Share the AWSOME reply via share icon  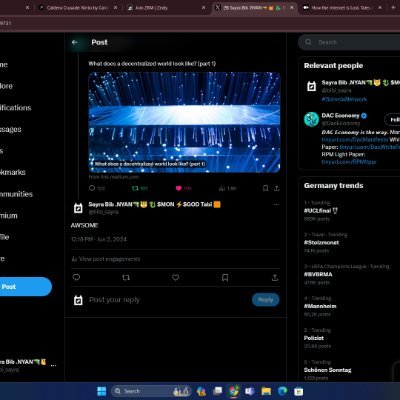click(275, 277)
